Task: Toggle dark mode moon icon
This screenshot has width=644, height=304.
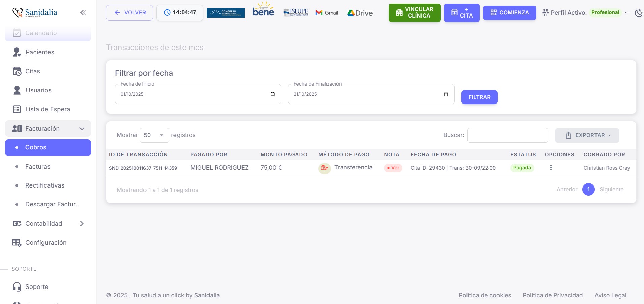Action: click(x=638, y=13)
